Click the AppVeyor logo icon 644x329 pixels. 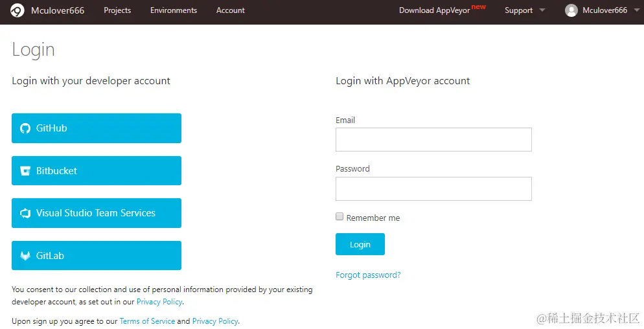[x=17, y=10]
